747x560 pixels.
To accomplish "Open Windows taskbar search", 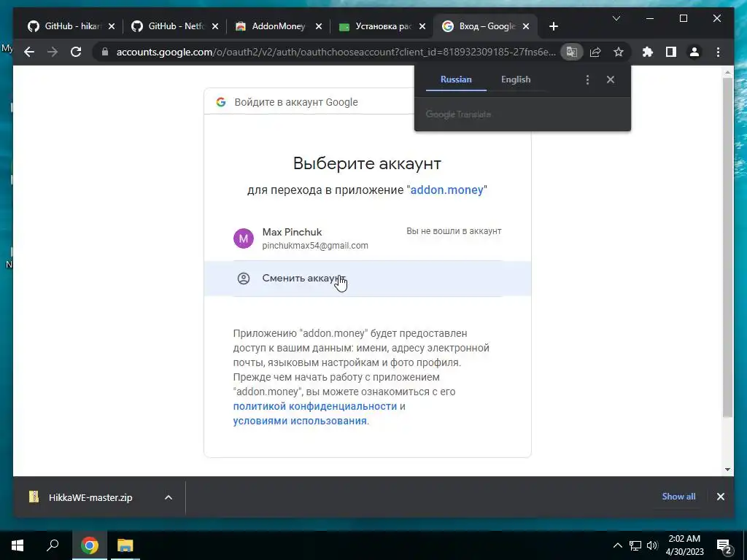I will click(x=53, y=545).
